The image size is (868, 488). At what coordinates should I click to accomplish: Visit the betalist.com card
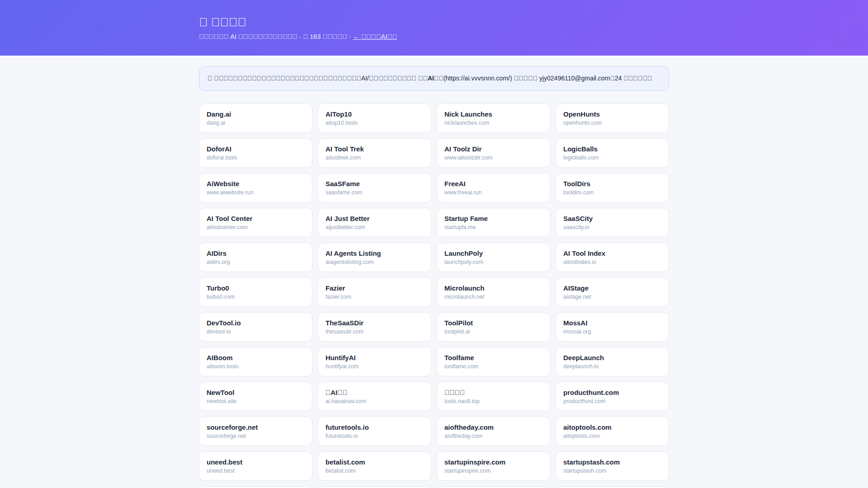tap(374, 466)
